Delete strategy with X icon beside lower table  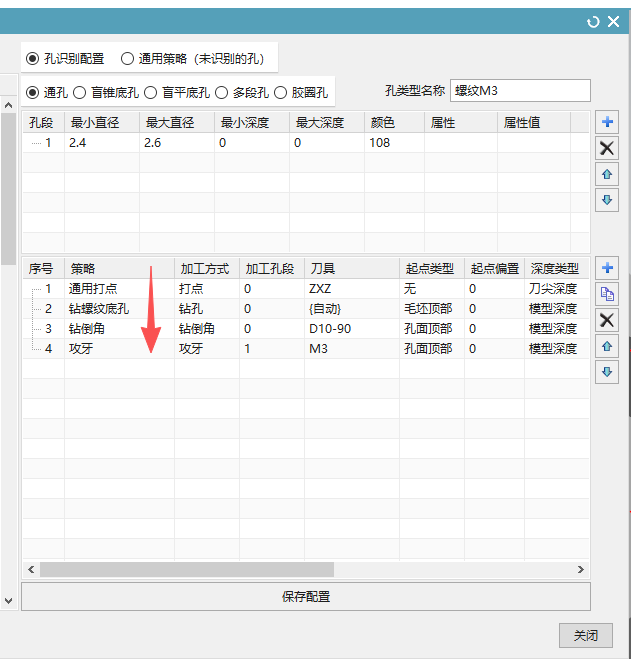tap(607, 320)
